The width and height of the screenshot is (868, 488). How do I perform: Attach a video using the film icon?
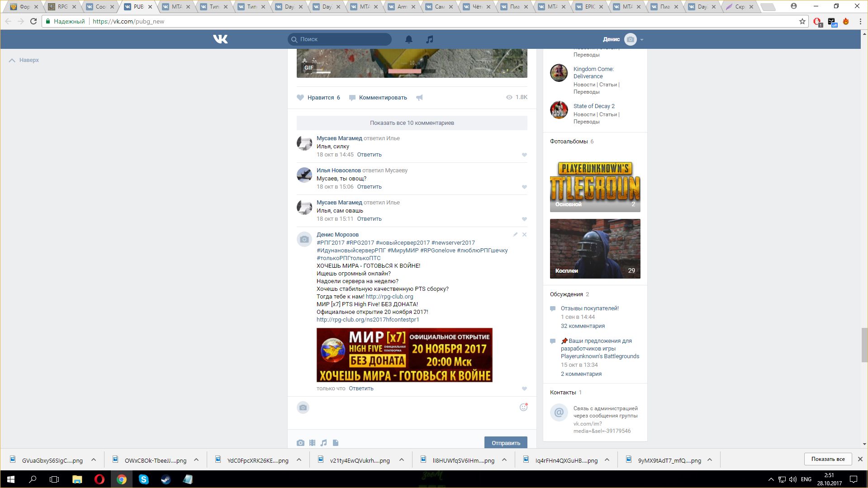312,443
